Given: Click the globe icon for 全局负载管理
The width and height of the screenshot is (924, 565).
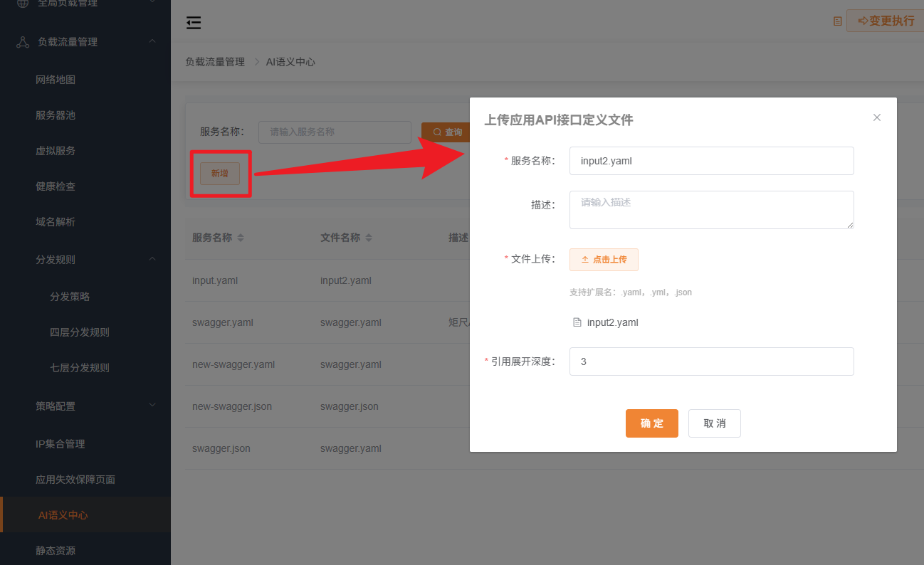Looking at the screenshot, I should click(x=23, y=3).
